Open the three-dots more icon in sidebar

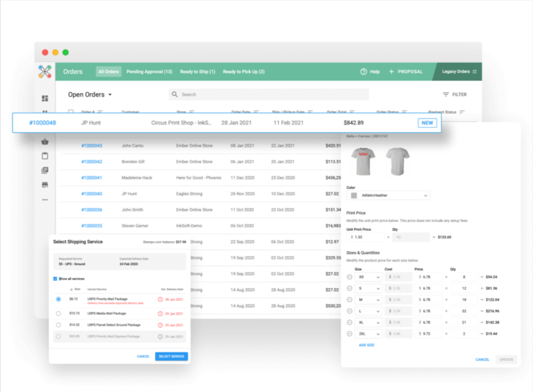pos(45,200)
